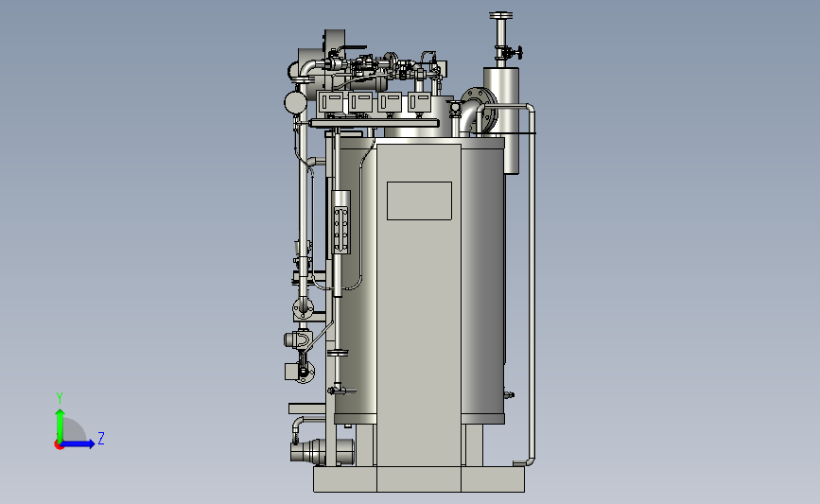Select the round pressure gauge dial
Image resolution: width=820 pixels, height=504 pixels.
coord(295,102)
